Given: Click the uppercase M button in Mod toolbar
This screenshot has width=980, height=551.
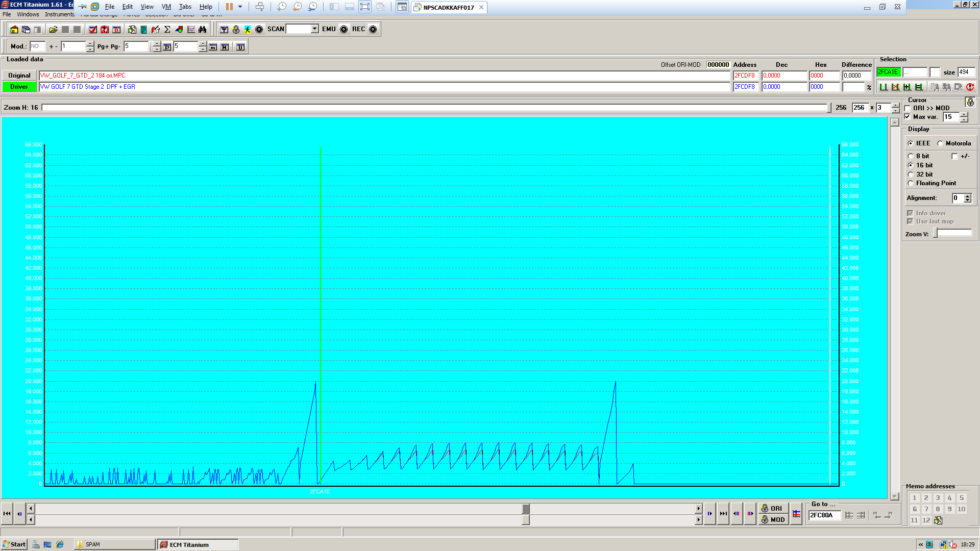Looking at the screenshot, I should [225, 47].
